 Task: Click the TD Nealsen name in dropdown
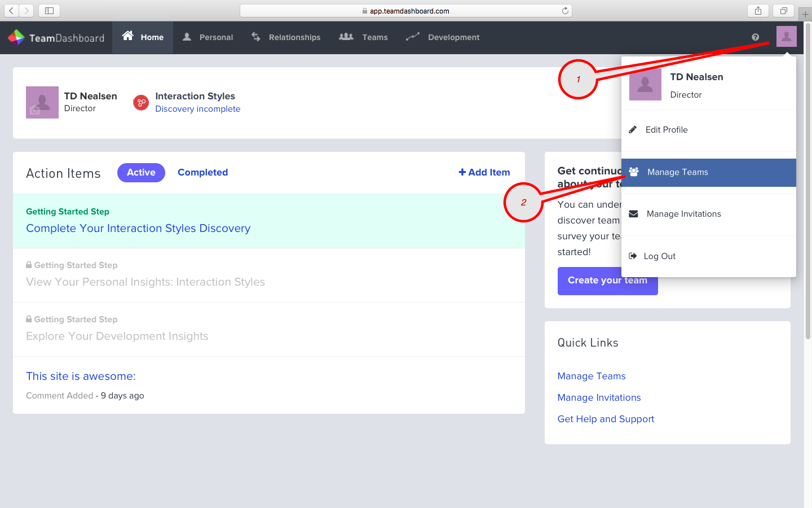[697, 77]
